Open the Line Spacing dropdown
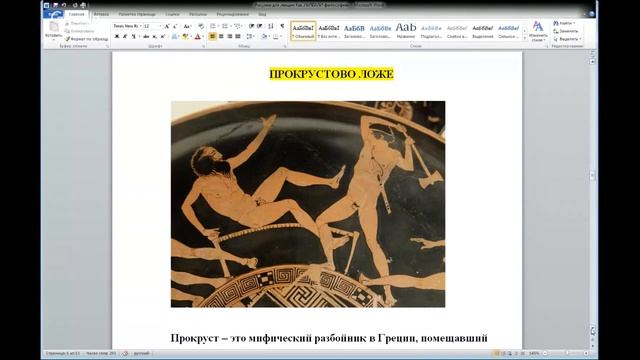The image size is (640, 360). (250, 37)
